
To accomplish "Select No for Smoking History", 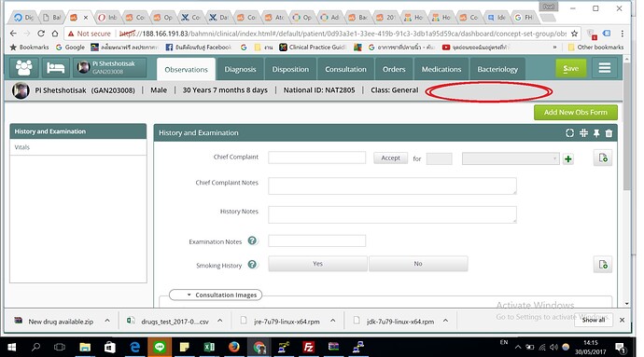I will point(418,264).
